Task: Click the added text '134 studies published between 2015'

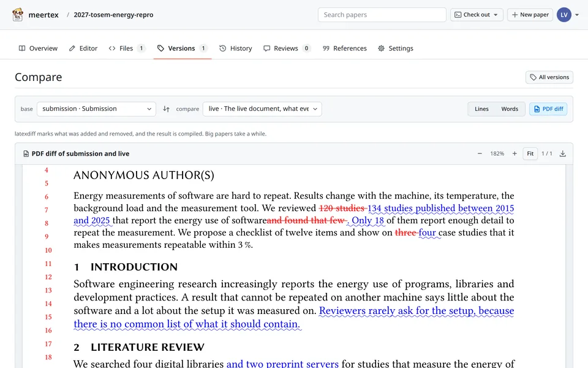Action: (440, 208)
